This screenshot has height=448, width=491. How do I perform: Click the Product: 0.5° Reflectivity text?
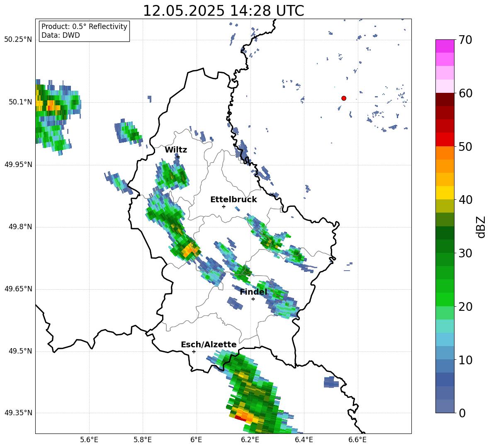pos(84,27)
